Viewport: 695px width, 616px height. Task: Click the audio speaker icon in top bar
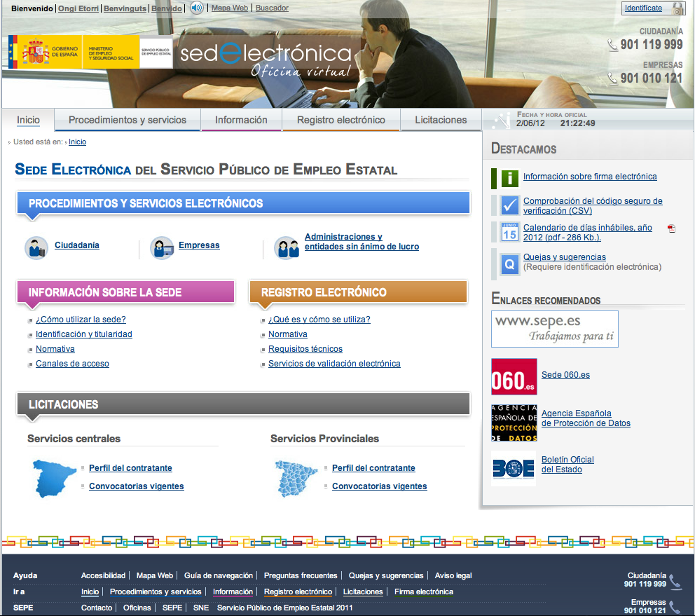pyautogui.click(x=197, y=8)
